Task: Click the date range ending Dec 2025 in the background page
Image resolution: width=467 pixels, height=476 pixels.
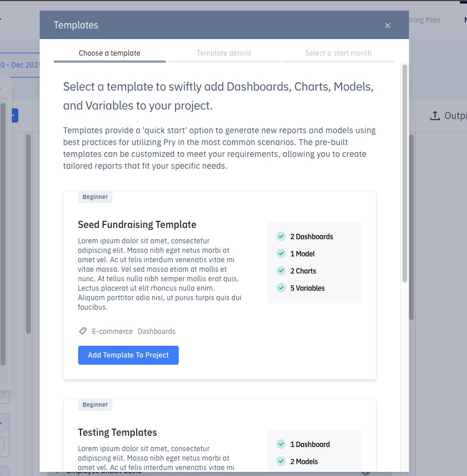Action: coord(20,65)
